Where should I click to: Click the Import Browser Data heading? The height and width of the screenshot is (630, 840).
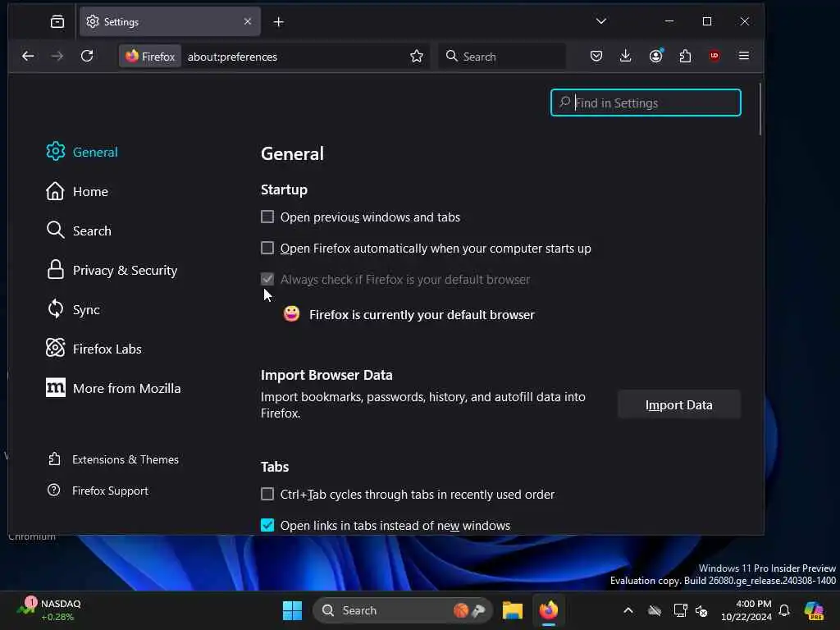pyautogui.click(x=326, y=374)
